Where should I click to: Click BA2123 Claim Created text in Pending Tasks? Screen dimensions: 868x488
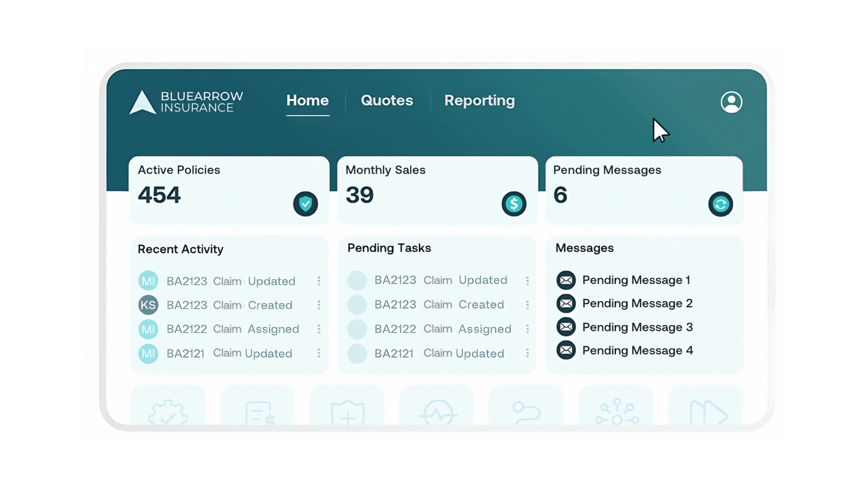pos(439,305)
